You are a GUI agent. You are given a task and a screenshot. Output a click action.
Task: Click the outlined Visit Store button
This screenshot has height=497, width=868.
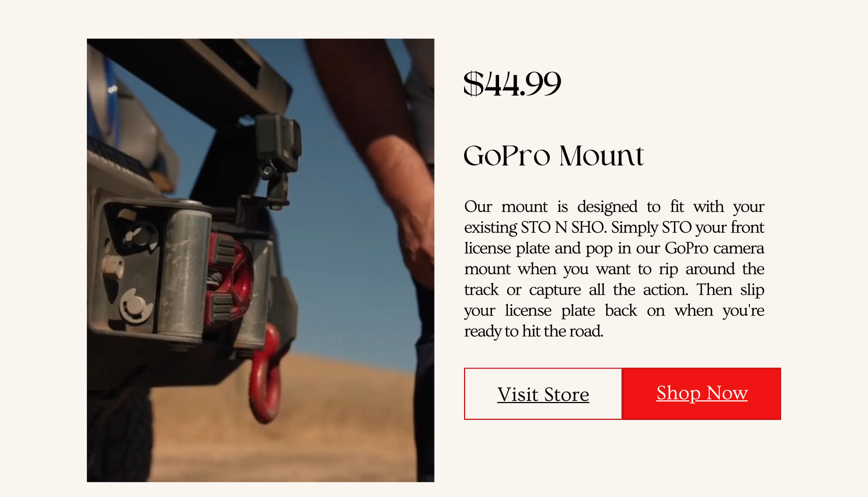(543, 394)
